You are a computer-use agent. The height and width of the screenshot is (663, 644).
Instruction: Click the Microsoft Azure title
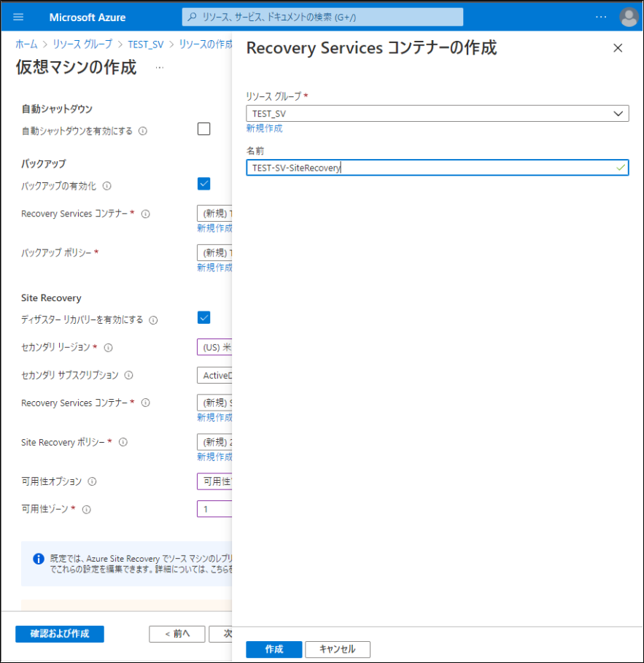[87, 18]
